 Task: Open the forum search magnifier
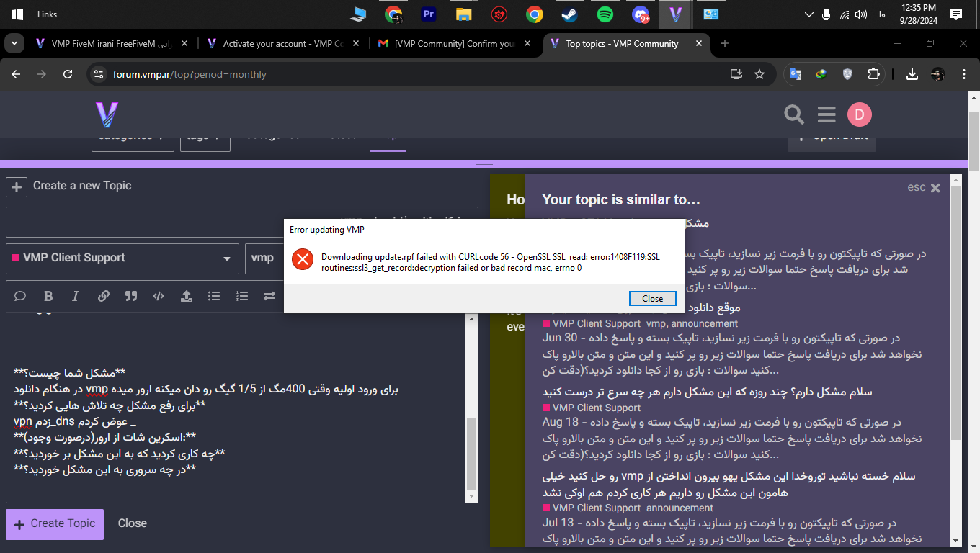pos(793,114)
